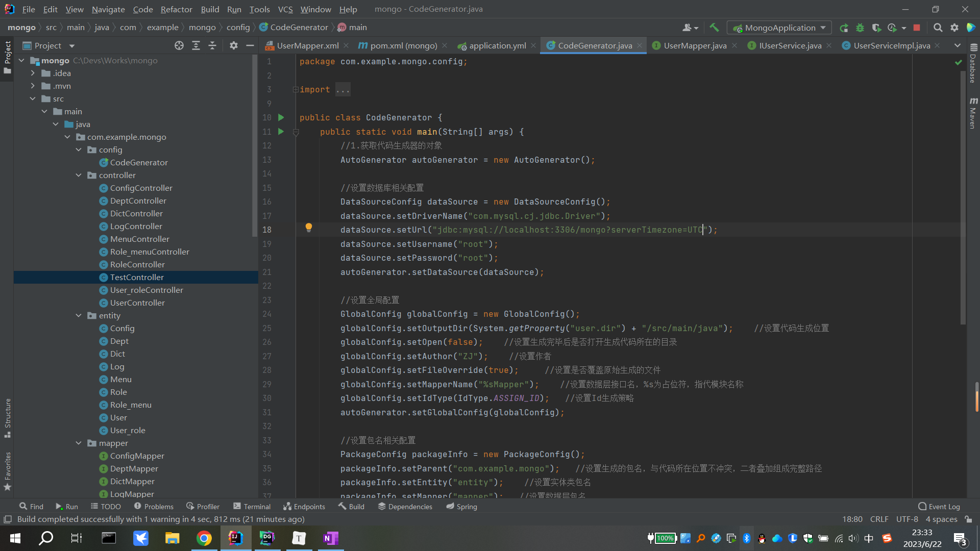Image resolution: width=980 pixels, height=551 pixels.
Task: Click CodeGenerator breadcrumb in navigation bar
Action: pyautogui.click(x=293, y=27)
